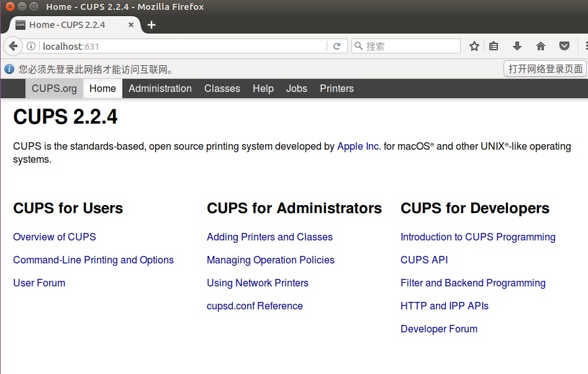Save page to Pocket icon
Image resolution: width=588 pixels, height=374 pixels.
tap(564, 46)
